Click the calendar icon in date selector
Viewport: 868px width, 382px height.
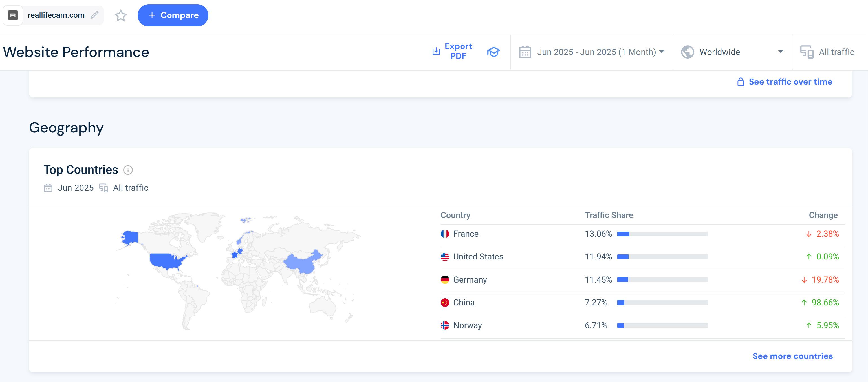525,52
